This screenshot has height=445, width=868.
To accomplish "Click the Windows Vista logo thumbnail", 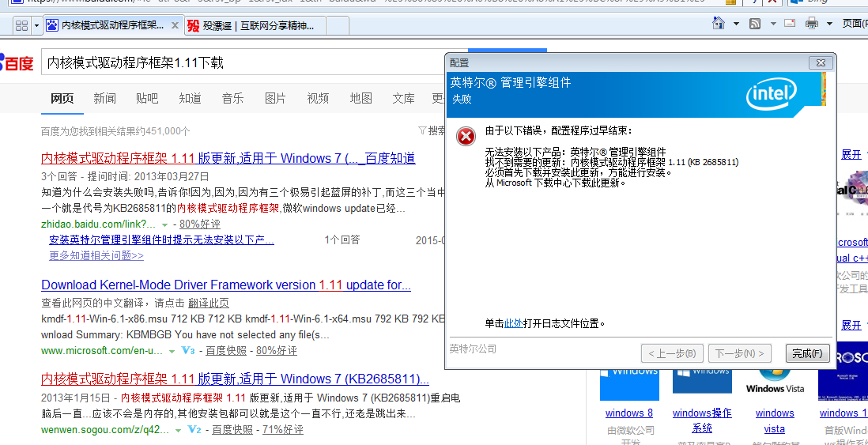I will coord(775,383).
